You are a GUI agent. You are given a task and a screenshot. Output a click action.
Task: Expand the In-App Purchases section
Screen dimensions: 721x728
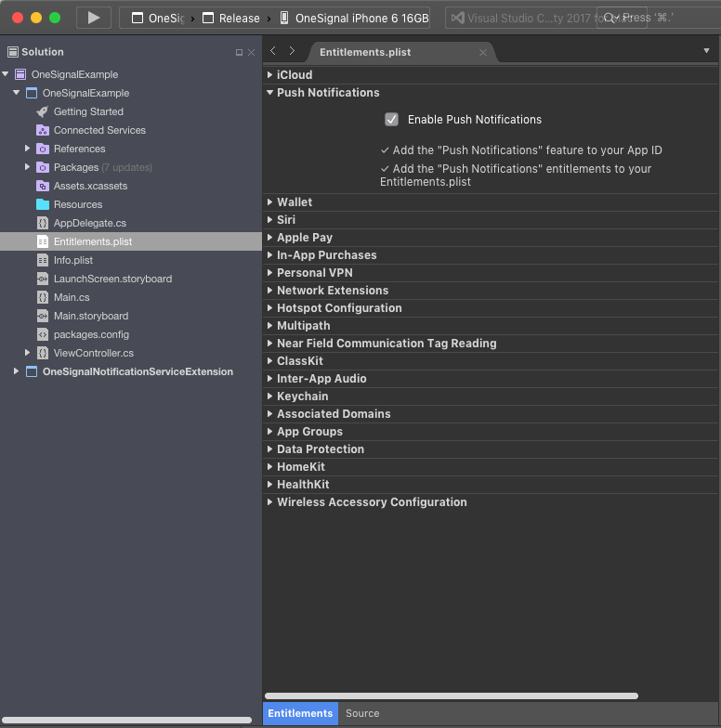[269, 254]
